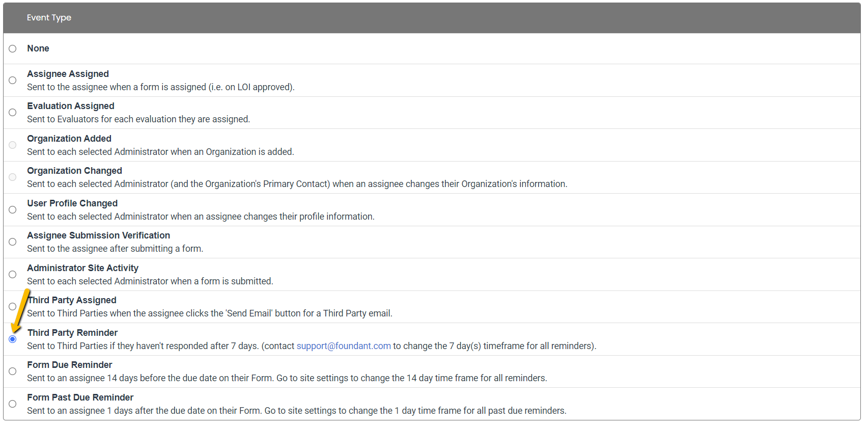Select the Evaluation Assigned radio button
This screenshot has width=868, height=425.
(x=13, y=113)
